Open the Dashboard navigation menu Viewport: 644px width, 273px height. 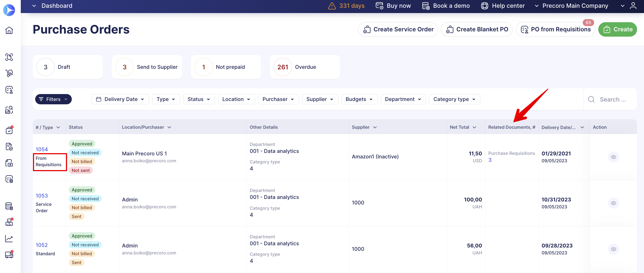(x=52, y=6)
